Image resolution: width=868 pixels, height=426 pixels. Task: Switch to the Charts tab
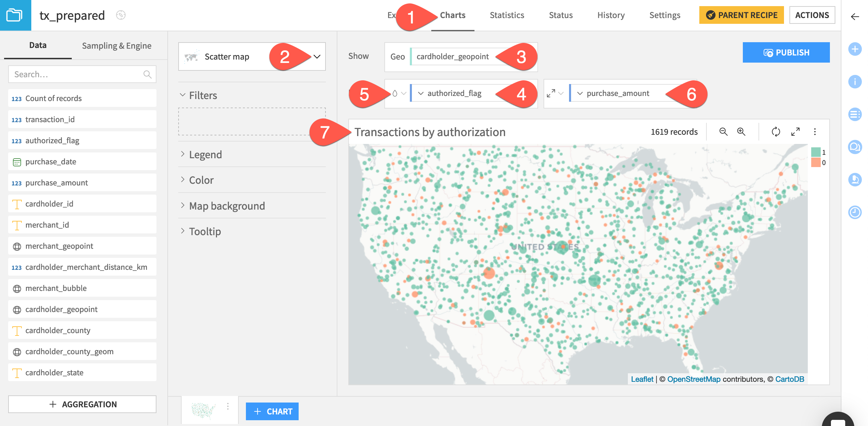[453, 15]
